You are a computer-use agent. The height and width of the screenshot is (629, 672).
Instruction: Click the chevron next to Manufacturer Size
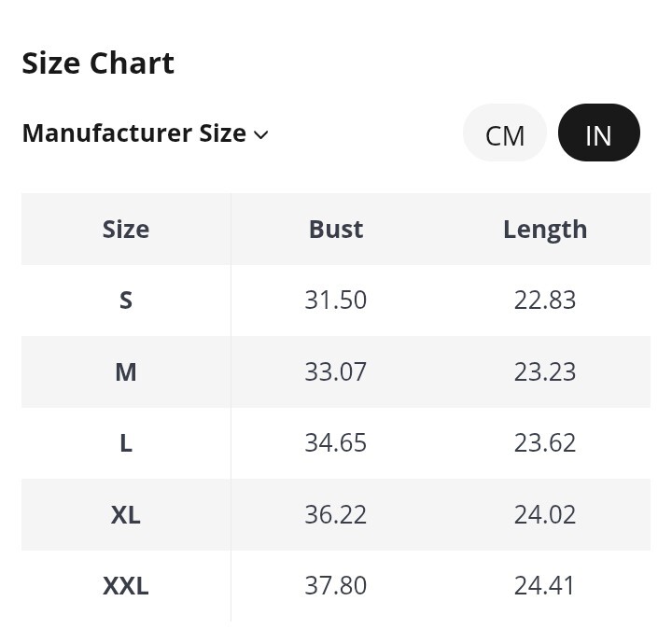tap(261, 134)
